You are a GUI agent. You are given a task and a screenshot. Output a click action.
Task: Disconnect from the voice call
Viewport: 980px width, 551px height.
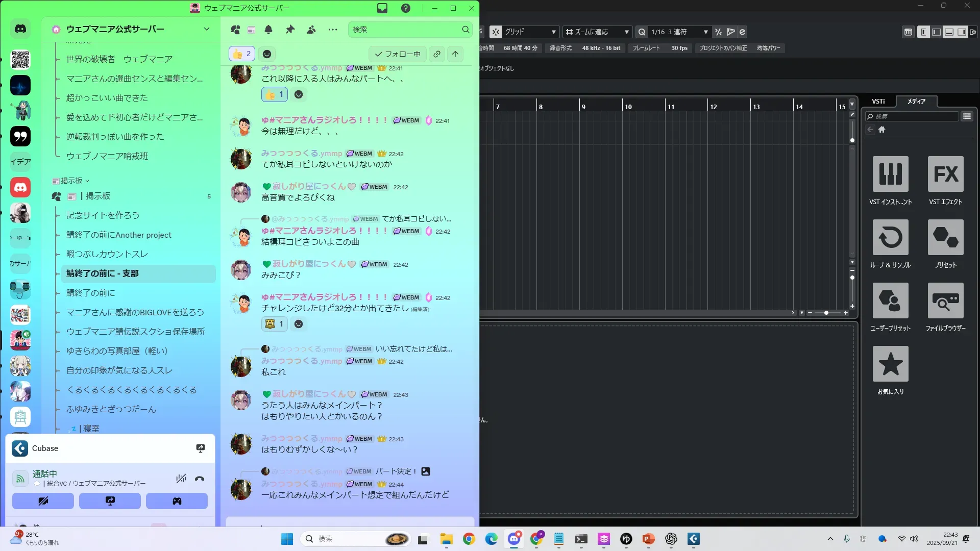click(200, 479)
